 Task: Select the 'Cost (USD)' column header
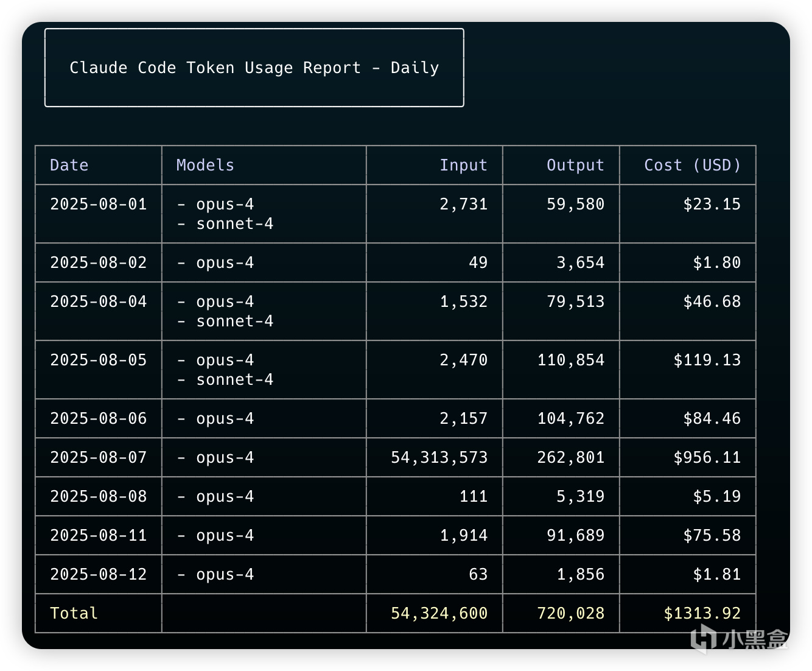(x=693, y=165)
